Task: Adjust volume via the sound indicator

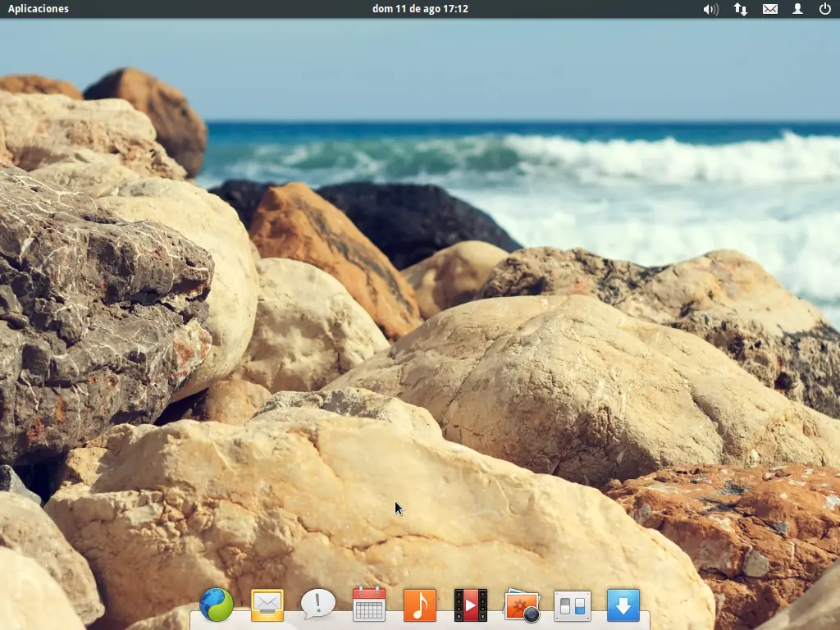Action: tap(710, 9)
